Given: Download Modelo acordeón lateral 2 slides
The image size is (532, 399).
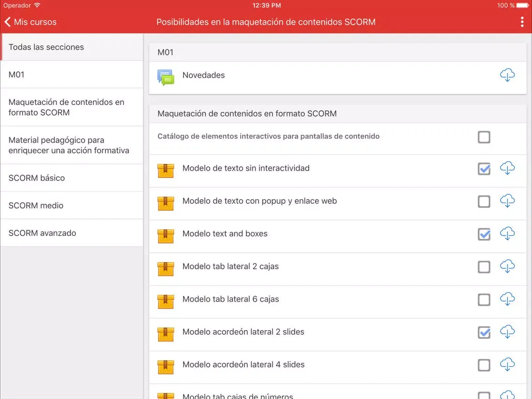Looking at the screenshot, I should (507, 332).
